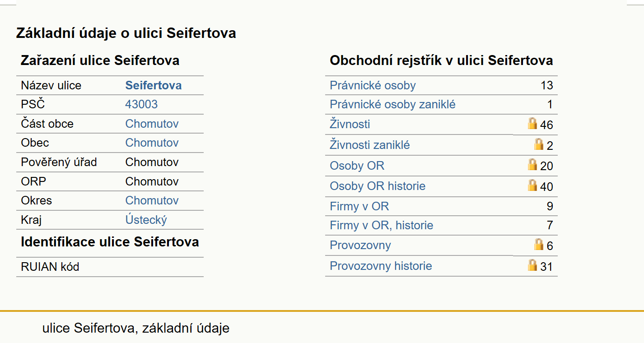This screenshot has width=644, height=343.
Task: Click Chomutov link in Obec row
Action: (x=152, y=143)
